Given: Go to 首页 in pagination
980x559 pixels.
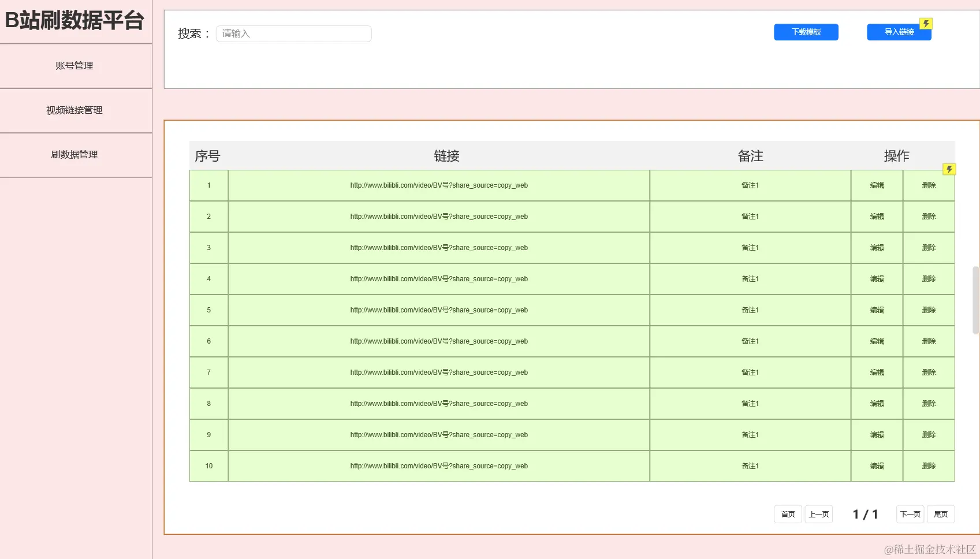Looking at the screenshot, I should coord(788,514).
